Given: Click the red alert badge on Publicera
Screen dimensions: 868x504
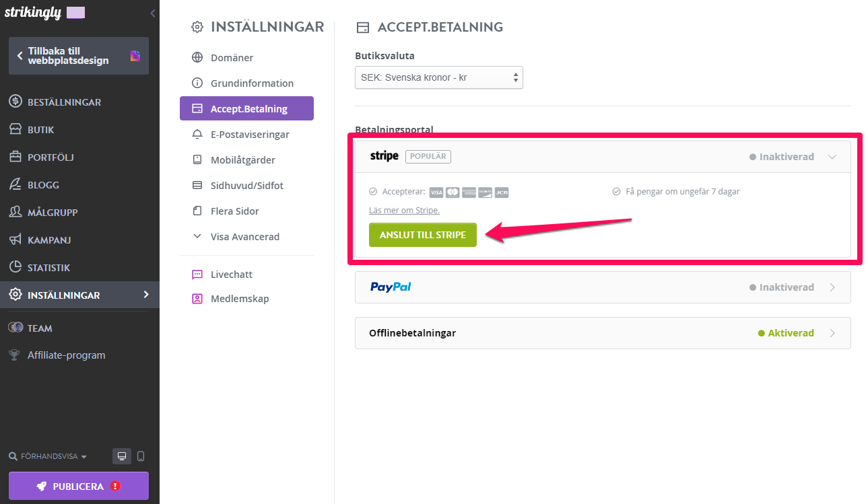Looking at the screenshot, I should [115, 486].
